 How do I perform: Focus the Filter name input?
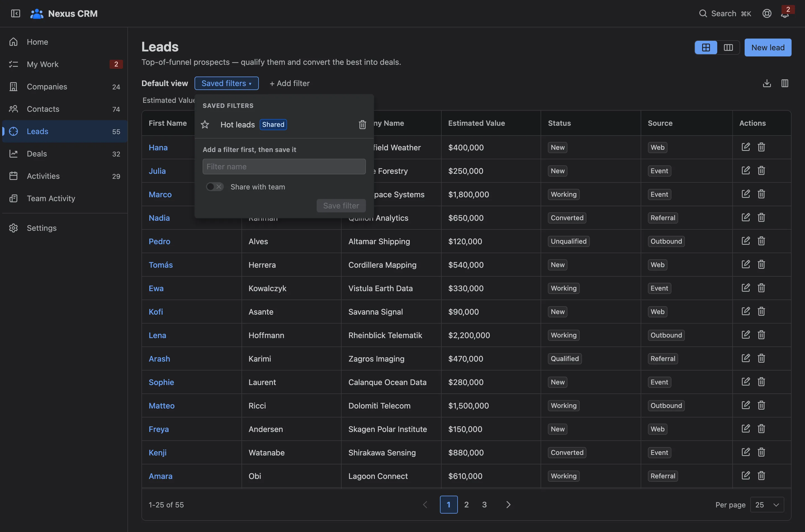point(284,167)
